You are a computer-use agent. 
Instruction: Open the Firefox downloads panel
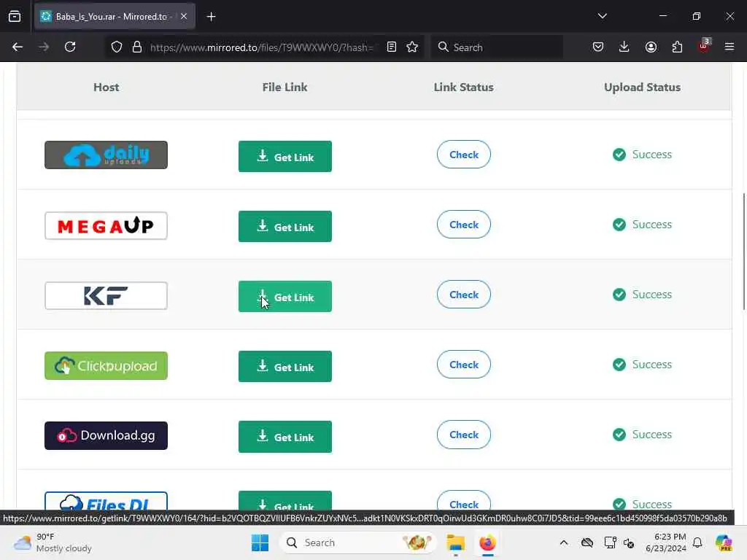click(624, 47)
